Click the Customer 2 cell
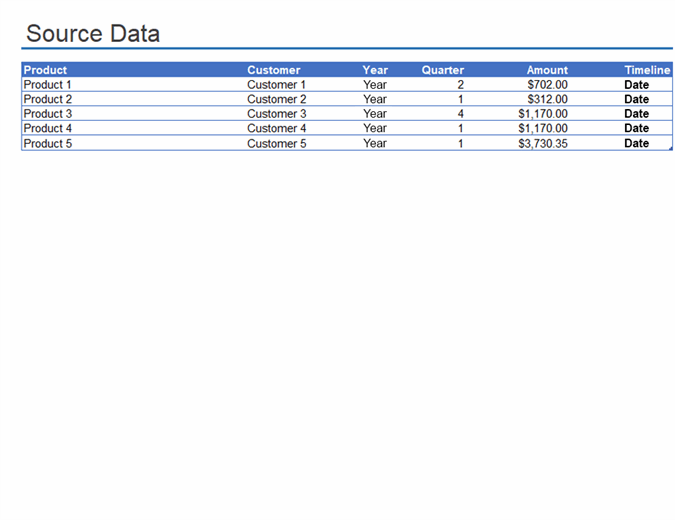675x520 pixels. click(x=276, y=99)
